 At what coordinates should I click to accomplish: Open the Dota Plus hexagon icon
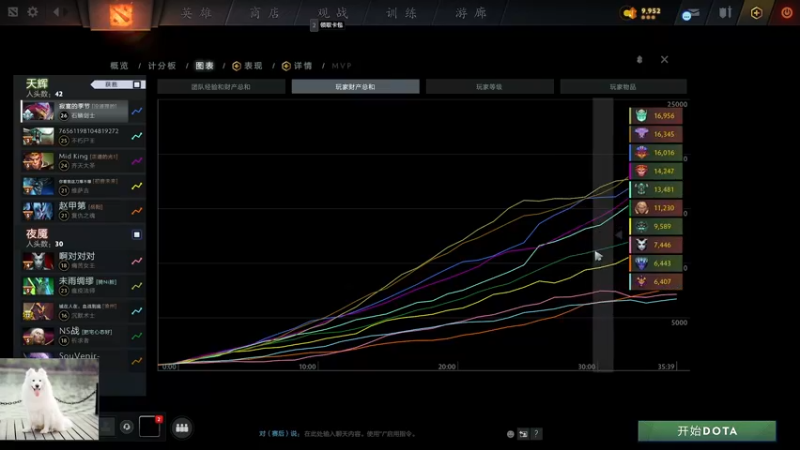[x=756, y=13]
